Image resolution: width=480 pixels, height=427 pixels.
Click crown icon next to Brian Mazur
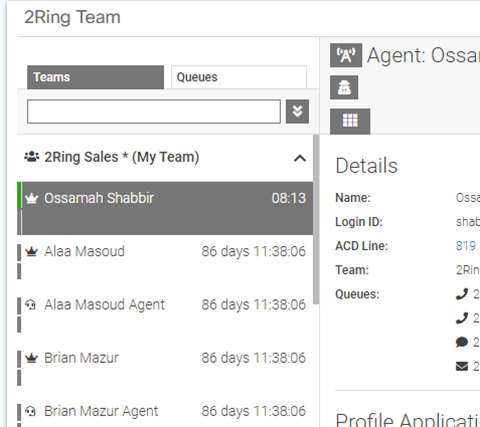coord(32,358)
